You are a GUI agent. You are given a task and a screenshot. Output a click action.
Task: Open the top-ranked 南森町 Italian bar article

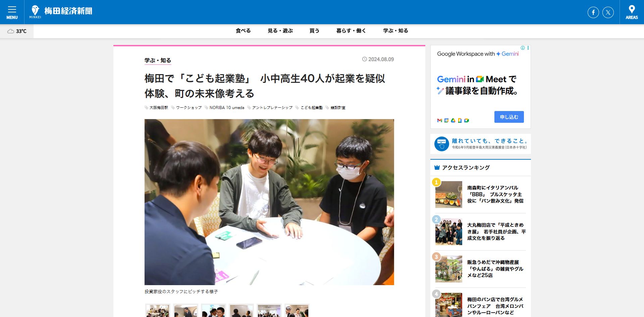(x=495, y=194)
